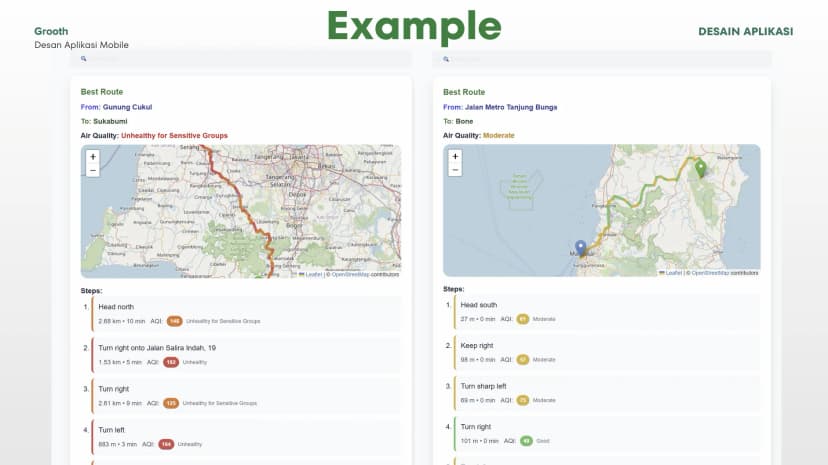Click the 'Moderate' air quality status under To: Bone
Screen dimensions: 828x465
click(x=498, y=136)
